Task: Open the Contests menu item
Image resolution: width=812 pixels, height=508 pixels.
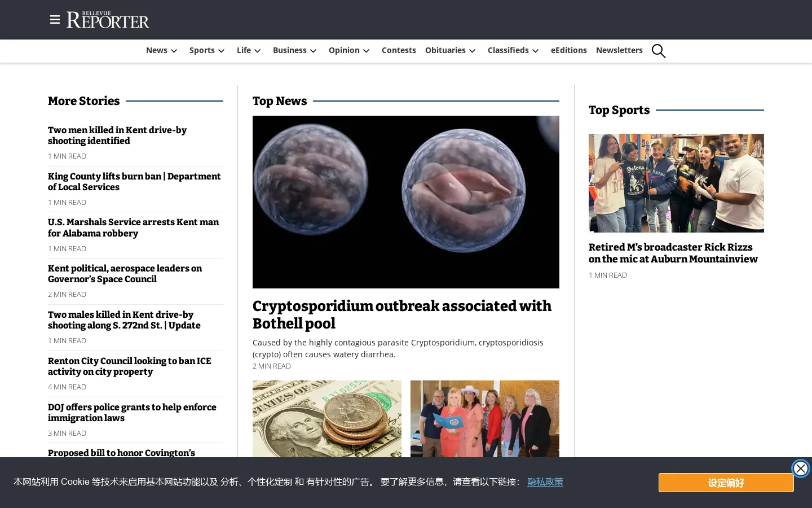Action: click(399, 50)
